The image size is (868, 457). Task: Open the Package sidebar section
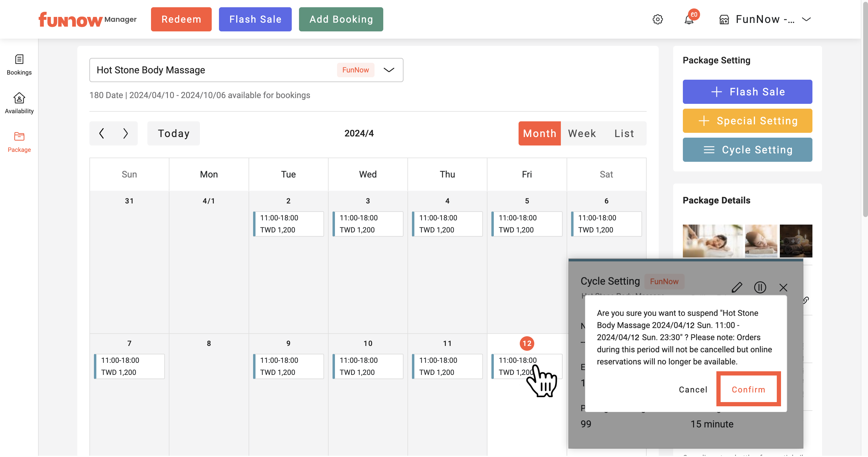click(x=19, y=142)
